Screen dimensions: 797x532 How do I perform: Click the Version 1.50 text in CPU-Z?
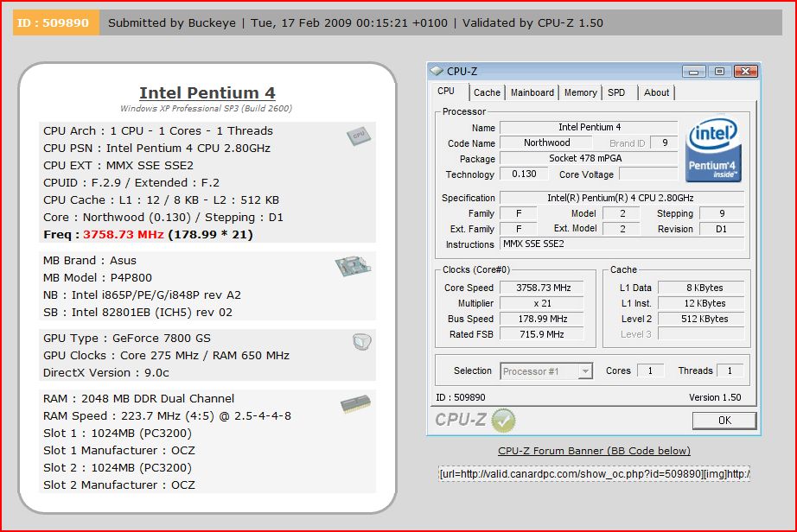715,397
